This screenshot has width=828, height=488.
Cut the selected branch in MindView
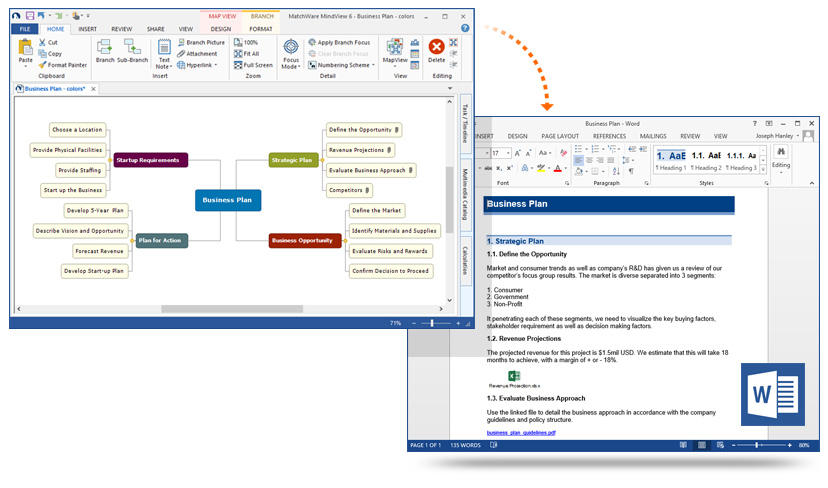(x=49, y=42)
